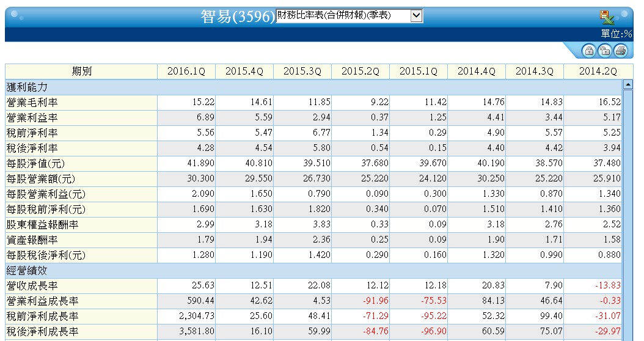
Task: Select the 2015.4Q column header
Action: pos(244,71)
